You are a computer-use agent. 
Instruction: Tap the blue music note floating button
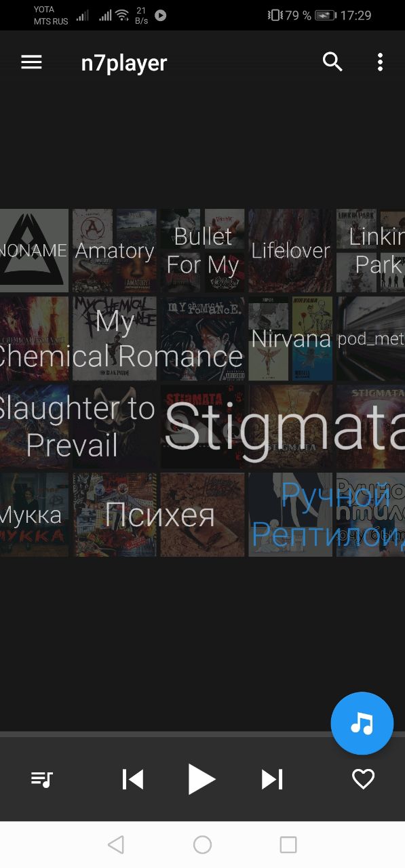(x=362, y=723)
